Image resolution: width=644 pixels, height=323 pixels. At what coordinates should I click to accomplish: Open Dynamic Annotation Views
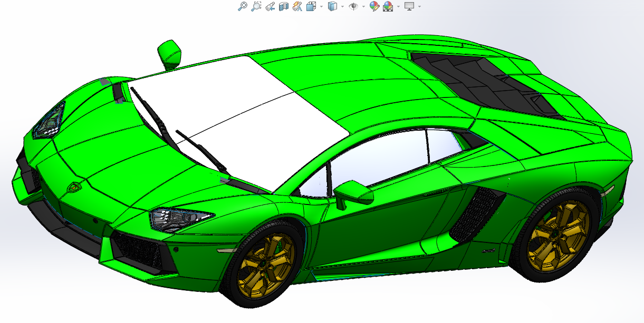pyautogui.click(x=297, y=6)
